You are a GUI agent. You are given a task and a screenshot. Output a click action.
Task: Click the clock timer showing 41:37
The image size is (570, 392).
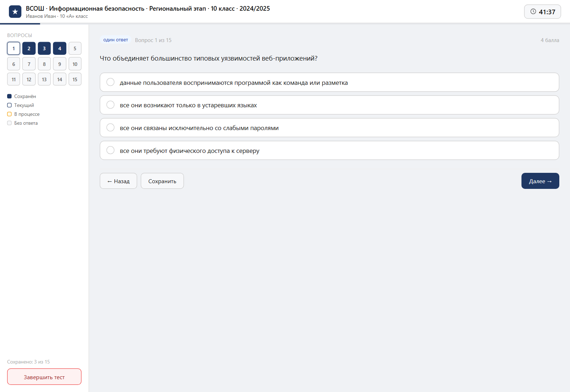pyautogui.click(x=543, y=12)
